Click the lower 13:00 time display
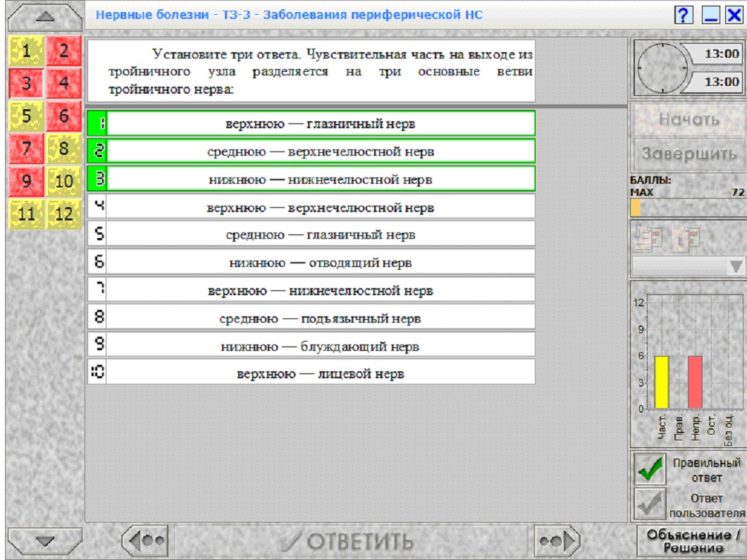 pyautogui.click(x=716, y=82)
